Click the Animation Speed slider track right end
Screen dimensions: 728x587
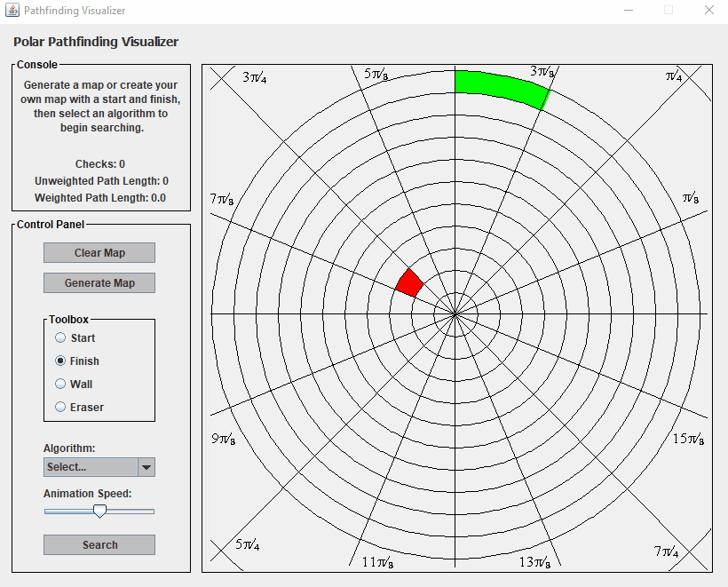[152, 512]
